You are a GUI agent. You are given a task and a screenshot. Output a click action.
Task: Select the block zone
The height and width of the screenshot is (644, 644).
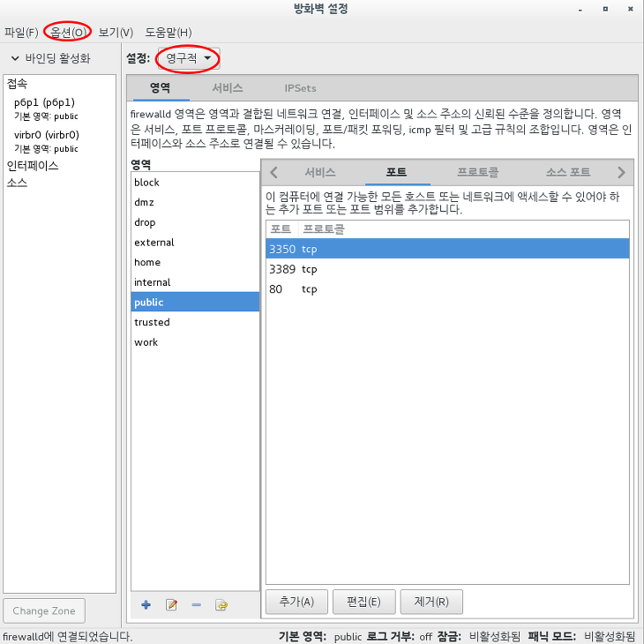(195, 183)
